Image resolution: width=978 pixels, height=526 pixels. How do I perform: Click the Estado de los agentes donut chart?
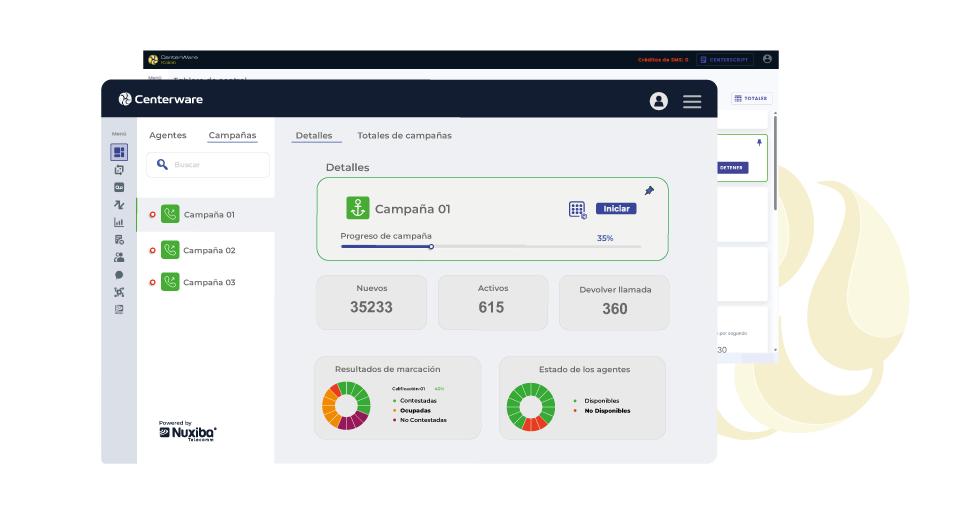[x=531, y=407]
